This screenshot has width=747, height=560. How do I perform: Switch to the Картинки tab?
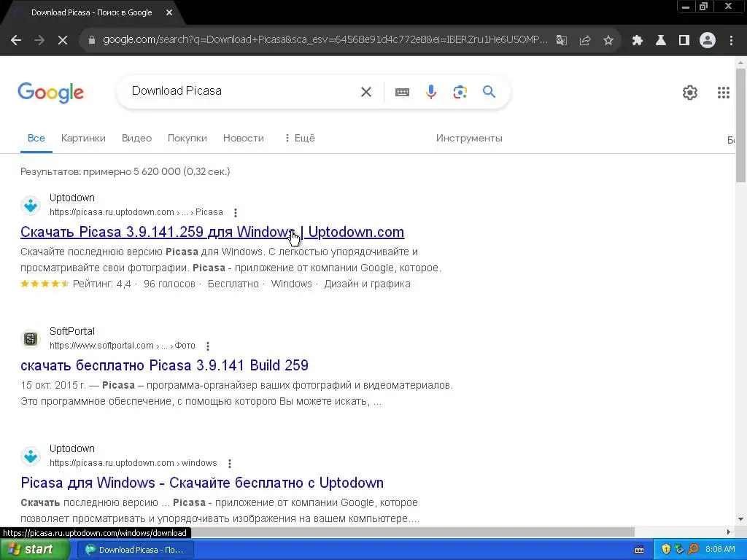coord(83,138)
